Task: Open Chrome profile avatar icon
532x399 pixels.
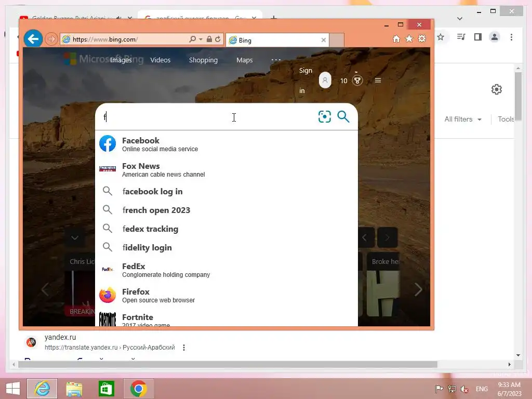Action: pyautogui.click(x=495, y=37)
